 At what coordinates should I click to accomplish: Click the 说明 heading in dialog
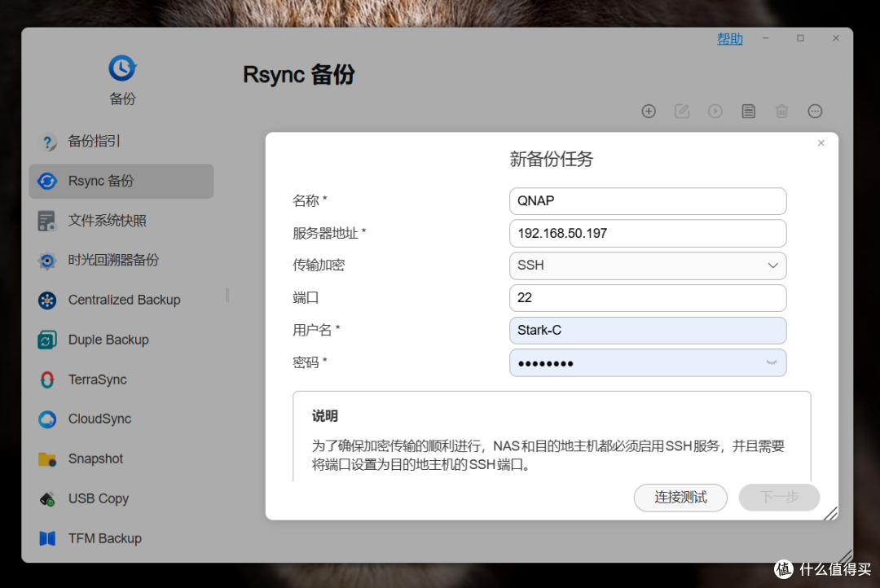[x=325, y=416]
